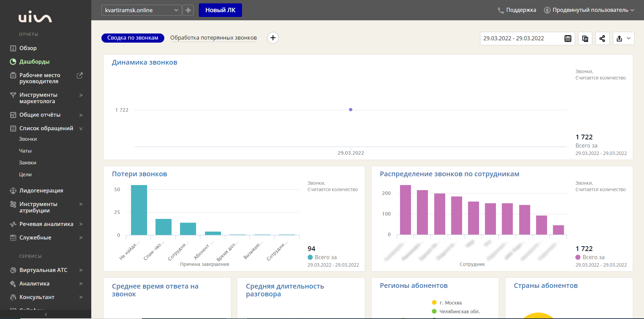
Task: Open the Динамика звонков widget title
Action: click(x=144, y=63)
